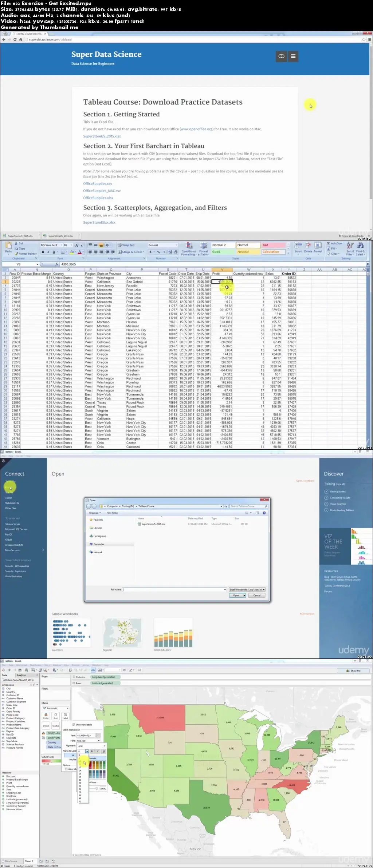
Task: Click the Find & Select icon in Excel
Action: pyautogui.click(x=360, y=249)
